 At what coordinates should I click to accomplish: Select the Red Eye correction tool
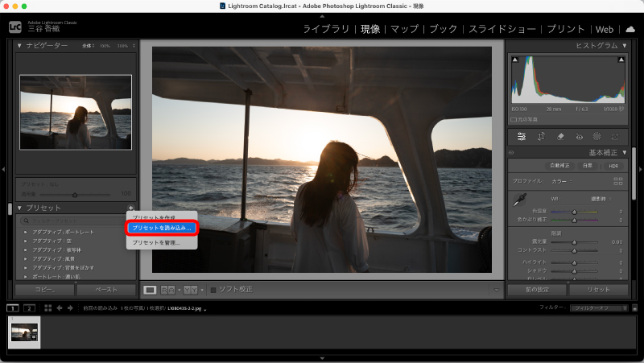579,137
